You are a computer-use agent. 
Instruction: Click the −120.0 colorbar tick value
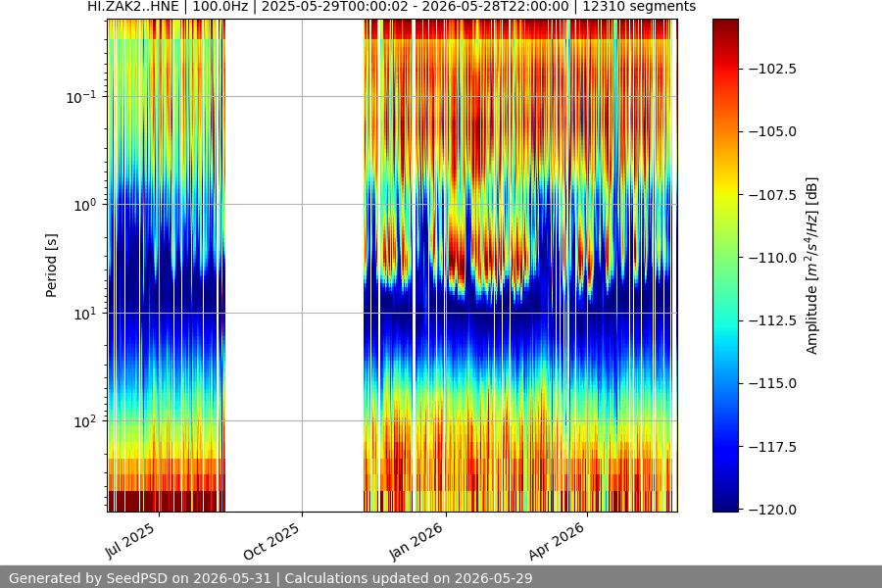click(773, 510)
